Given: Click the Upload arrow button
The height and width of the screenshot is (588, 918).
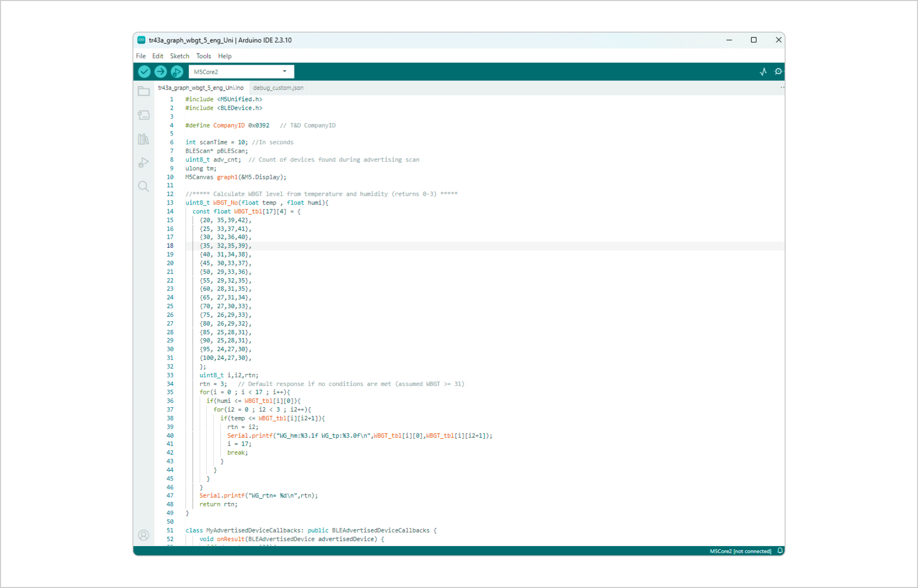Looking at the screenshot, I should point(161,72).
